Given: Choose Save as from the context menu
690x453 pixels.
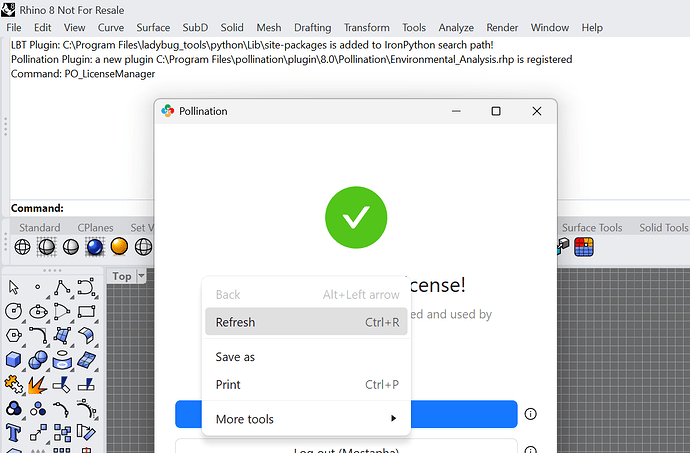Looking at the screenshot, I should tap(306, 357).
